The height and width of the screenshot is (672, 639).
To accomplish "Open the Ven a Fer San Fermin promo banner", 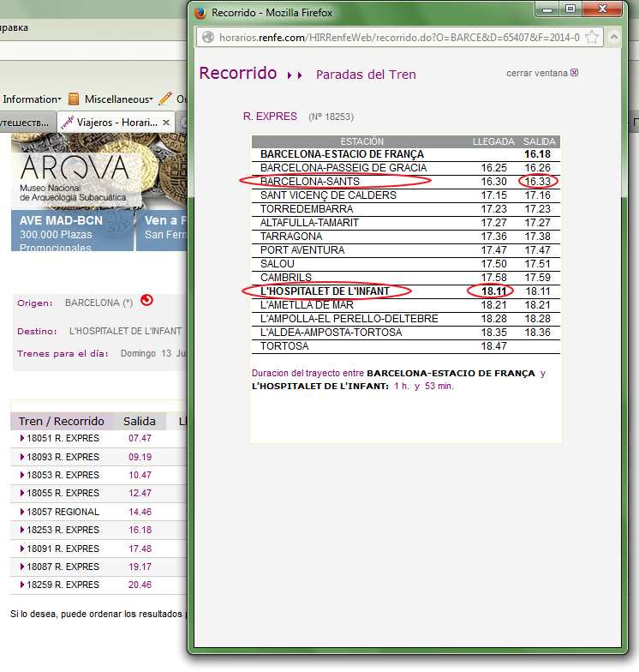I will (161, 231).
